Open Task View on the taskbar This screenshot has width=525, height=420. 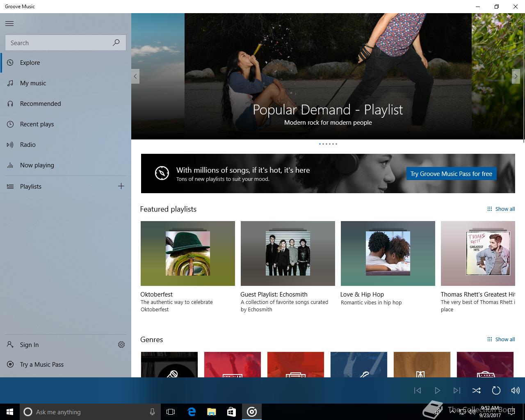[171, 412]
